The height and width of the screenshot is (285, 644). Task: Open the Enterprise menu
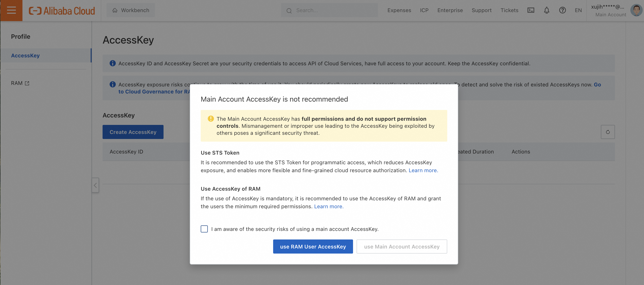coord(450,10)
